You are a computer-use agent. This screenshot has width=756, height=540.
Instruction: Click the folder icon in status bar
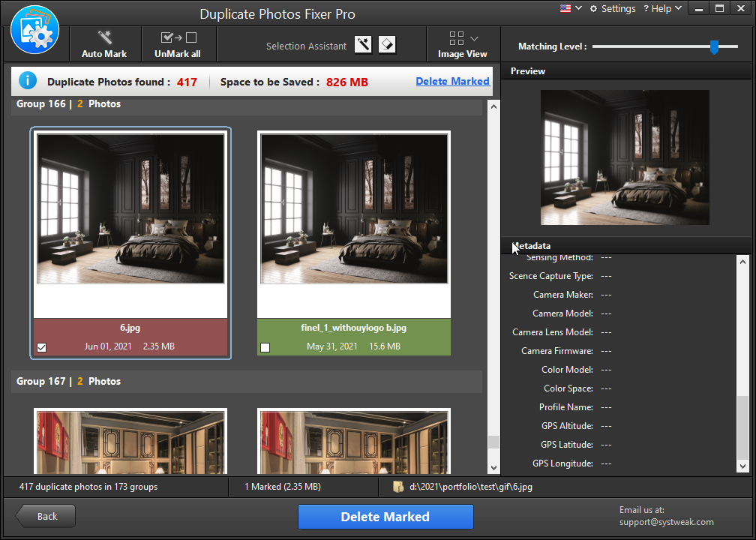[x=398, y=487]
